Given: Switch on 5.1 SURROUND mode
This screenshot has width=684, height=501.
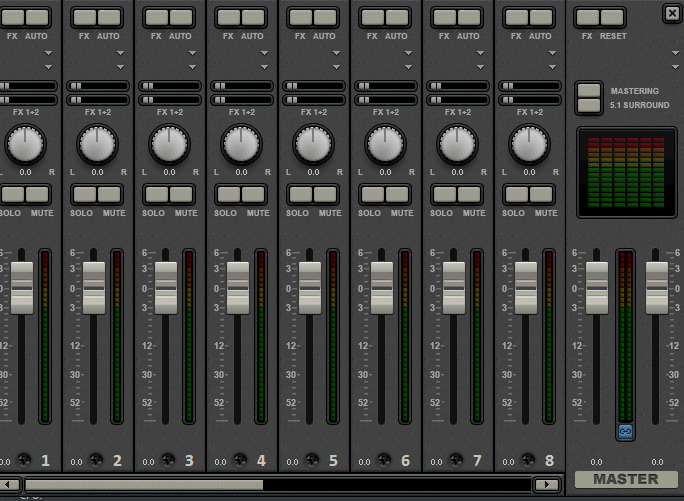Looking at the screenshot, I should click(x=589, y=105).
